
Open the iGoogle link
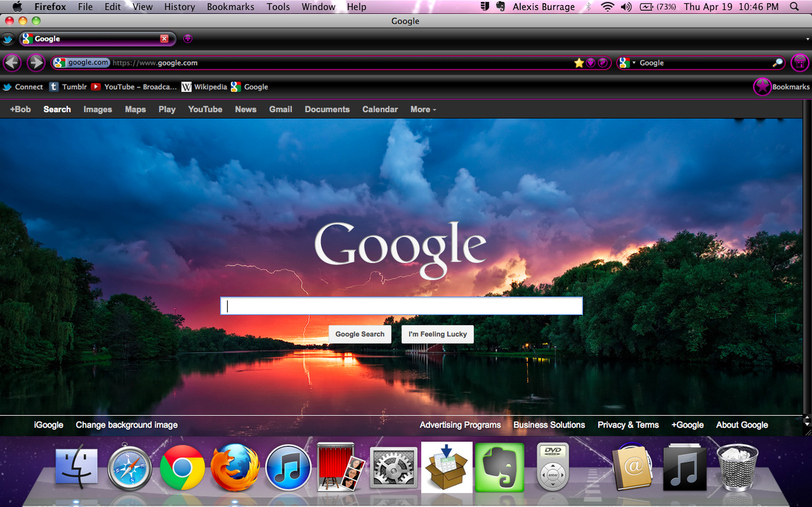click(x=49, y=425)
